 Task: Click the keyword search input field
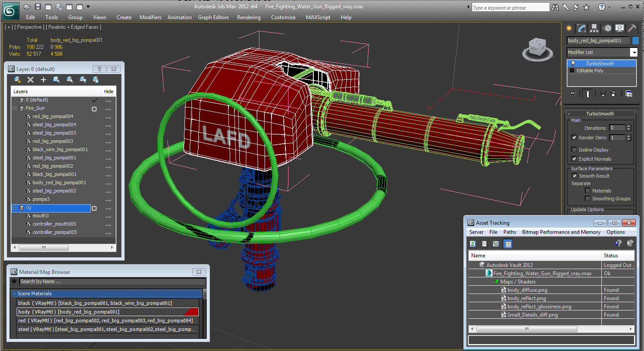tap(510, 7)
